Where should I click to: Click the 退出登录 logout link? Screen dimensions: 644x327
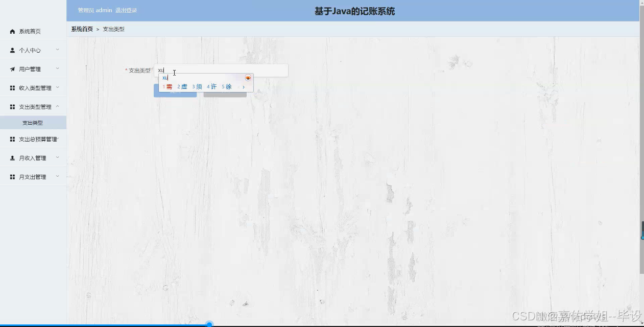126,10
